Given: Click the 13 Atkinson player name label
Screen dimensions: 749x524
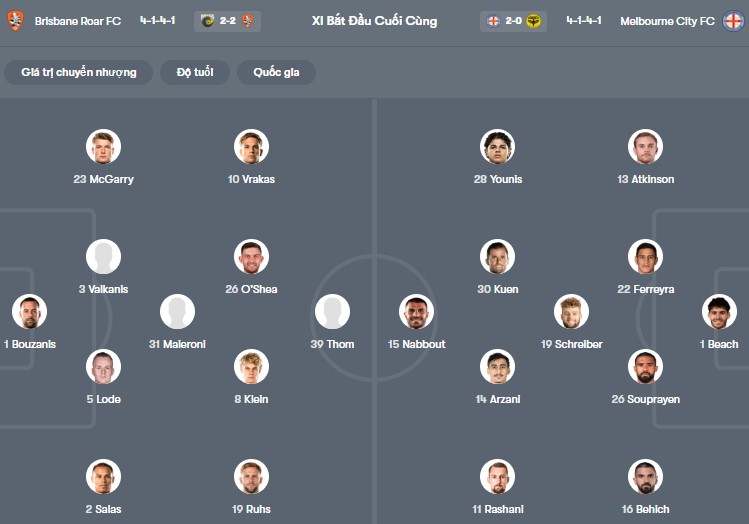Looking at the screenshot, I should [x=645, y=179].
